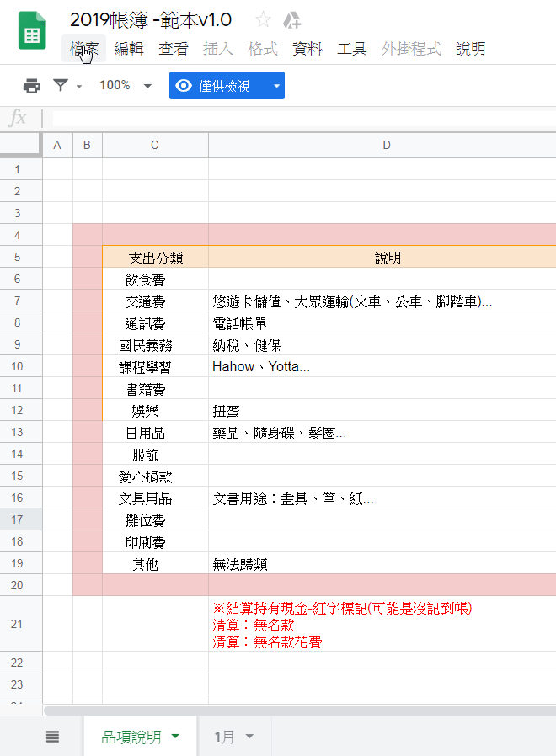
Task: Click the 悠遊卡儲值 description cell
Action: [x=382, y=301]
